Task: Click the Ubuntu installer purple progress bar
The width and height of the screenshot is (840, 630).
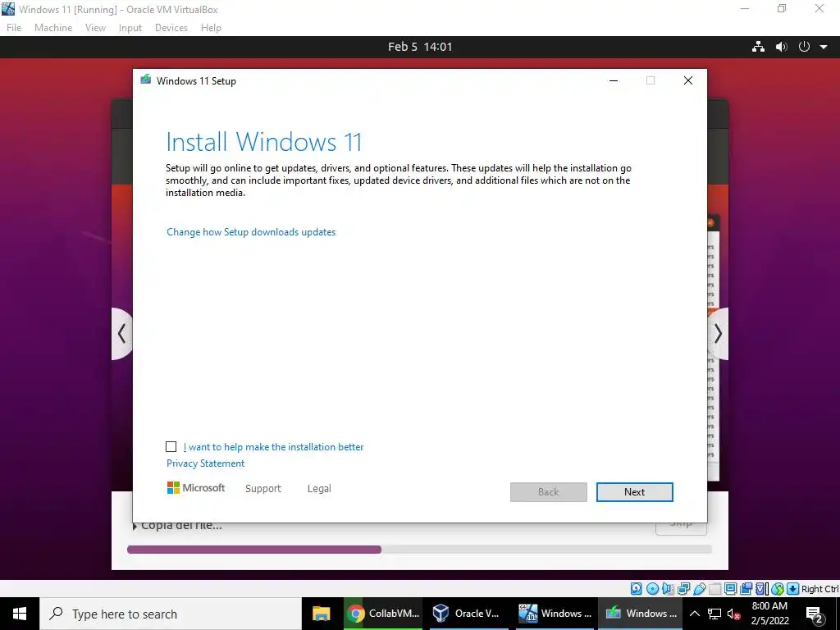Action: tap(254, 549)
